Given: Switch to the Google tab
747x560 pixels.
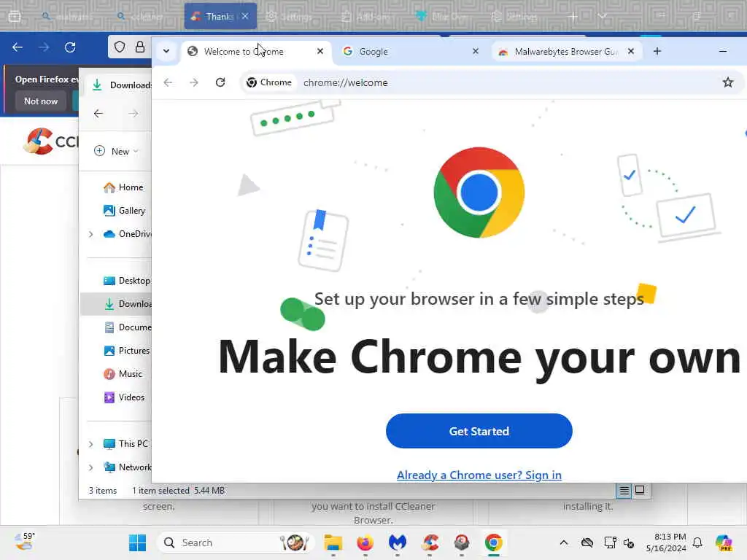Looking at the screenshot, I should tap(411, 51).
